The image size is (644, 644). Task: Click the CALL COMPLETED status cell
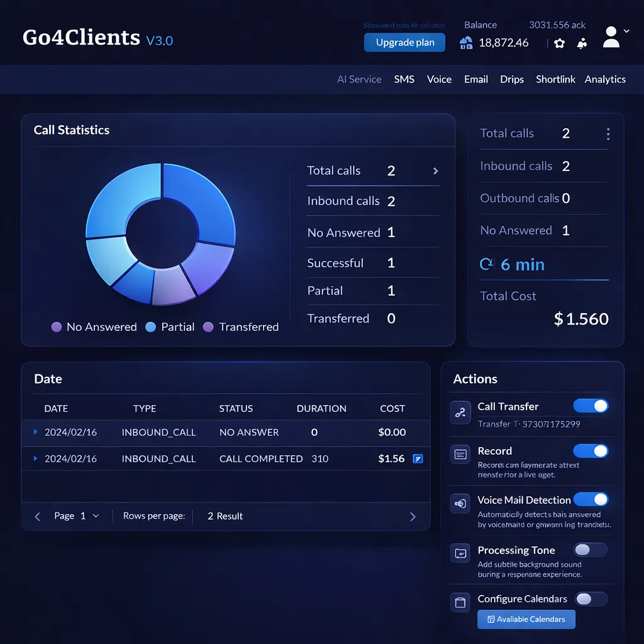pos(261,458)
